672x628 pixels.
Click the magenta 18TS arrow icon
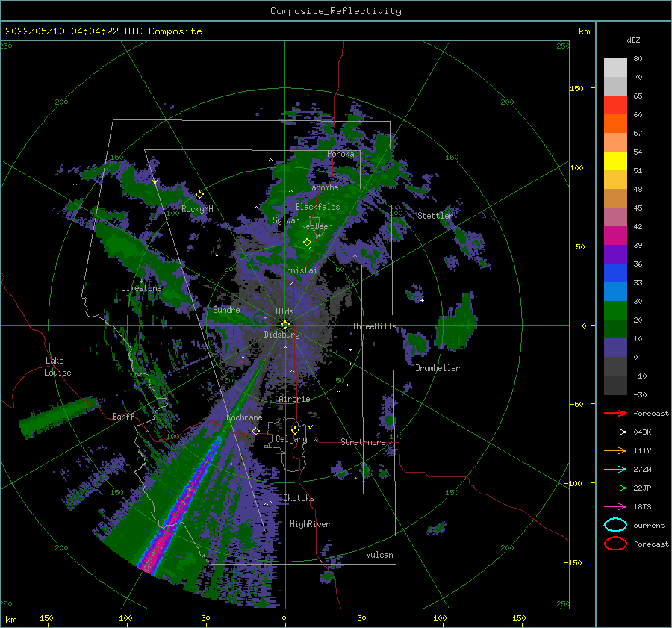(615, 507)
